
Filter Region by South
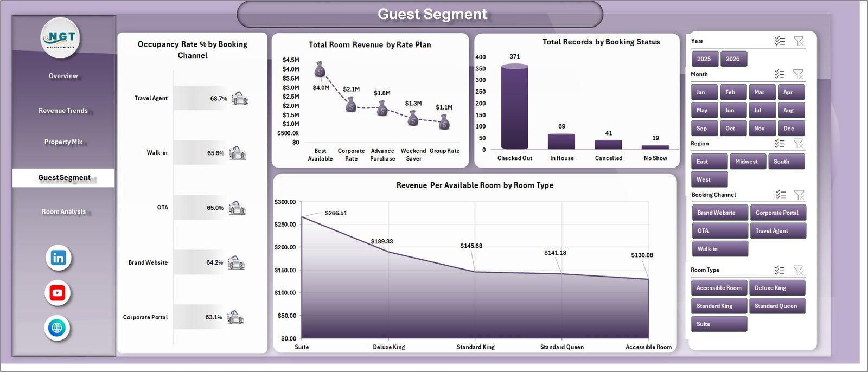click(786, 162)
